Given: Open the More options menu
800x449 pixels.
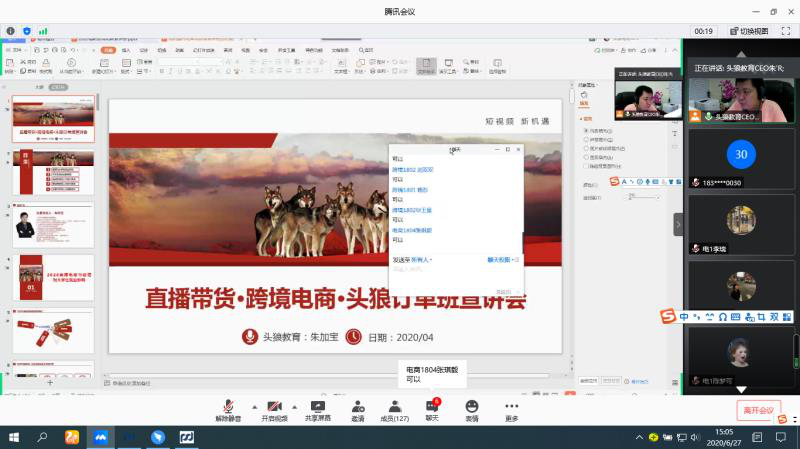Looking at the screenshot, I should pos(512,407).
